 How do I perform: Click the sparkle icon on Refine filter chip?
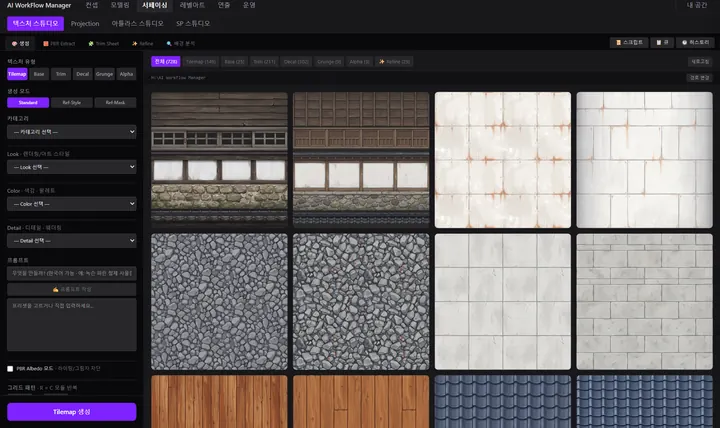click(382, 62)
